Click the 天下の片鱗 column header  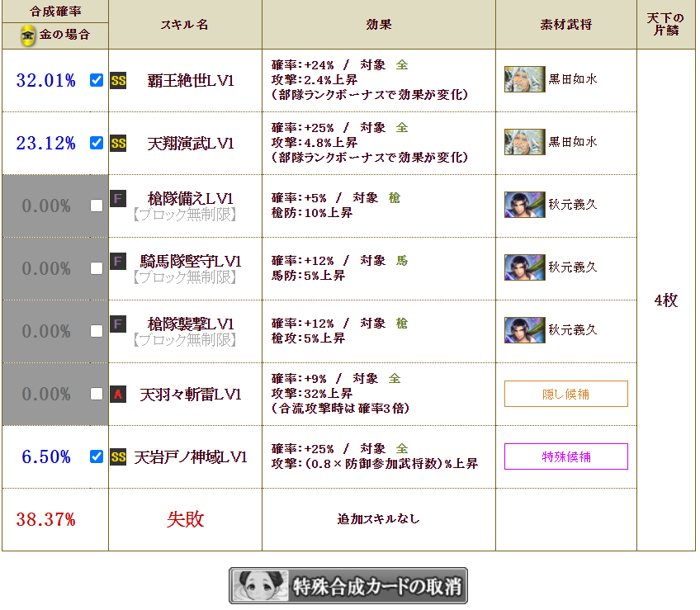click(665, 24)
